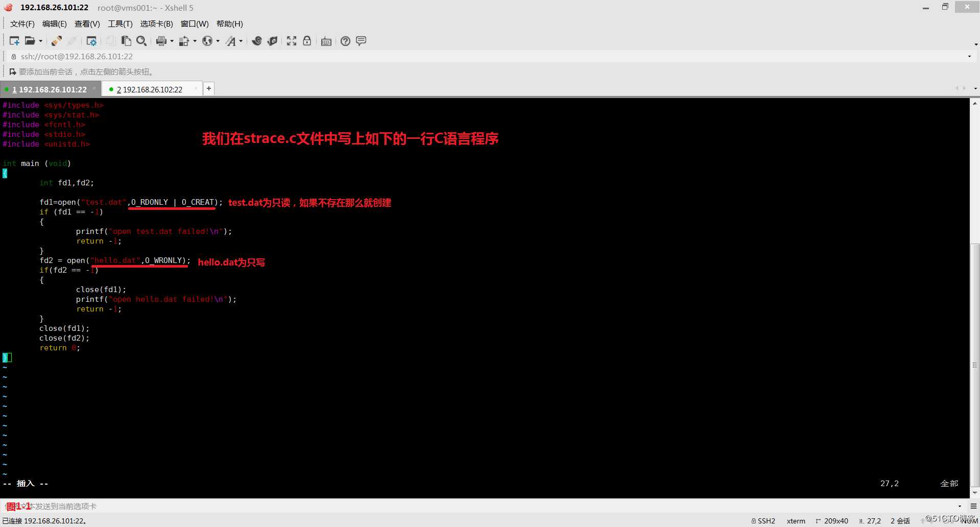Open the 帮助(H) menu
The width and height of the screenshot is (980, 527).
[230, 24]
